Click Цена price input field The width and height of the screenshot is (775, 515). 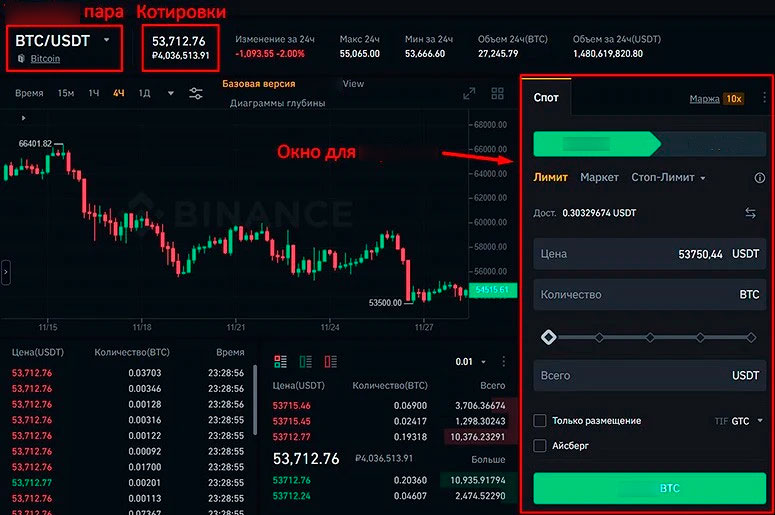[649, 254]
